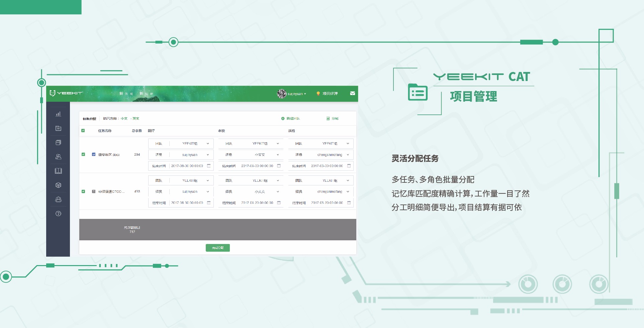
Task: Open the team group sidebar icon
Action: point(58,199)
